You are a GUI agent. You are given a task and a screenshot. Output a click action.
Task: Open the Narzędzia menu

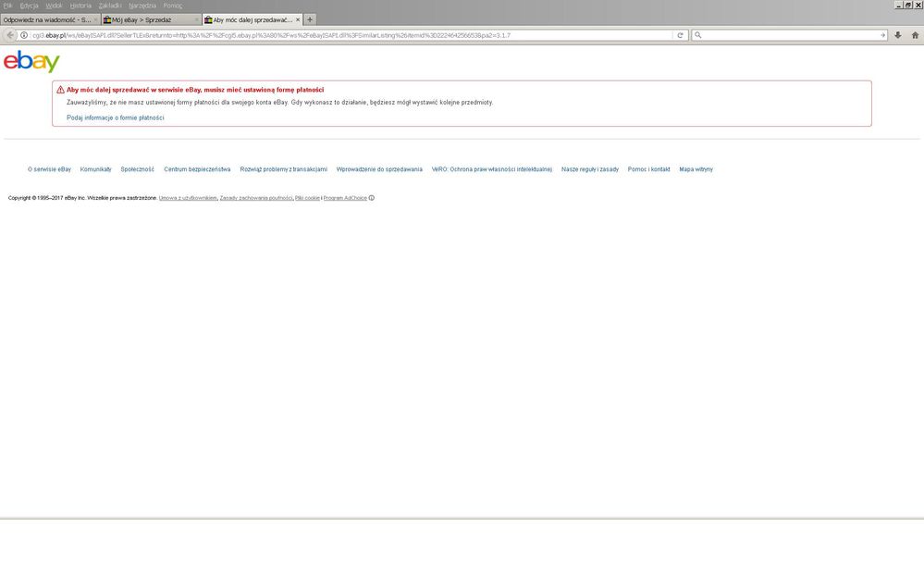tap(142, 6)
